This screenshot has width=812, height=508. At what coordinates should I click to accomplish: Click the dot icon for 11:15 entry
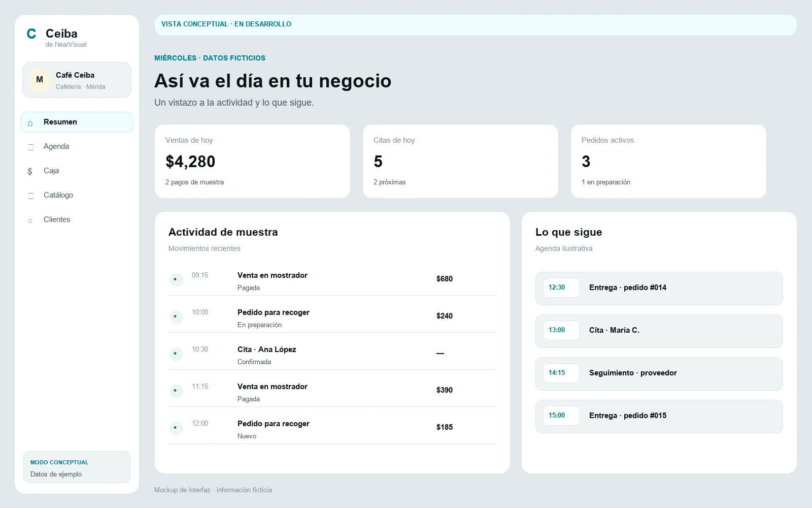[x=176, y=391]
